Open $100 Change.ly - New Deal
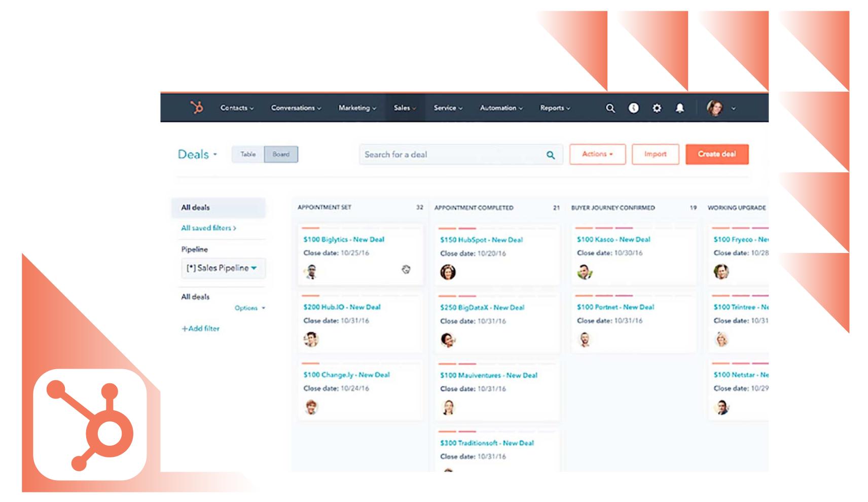Viewport: 868px width, 502px height. pyautogui.click(x=346, y=375)
